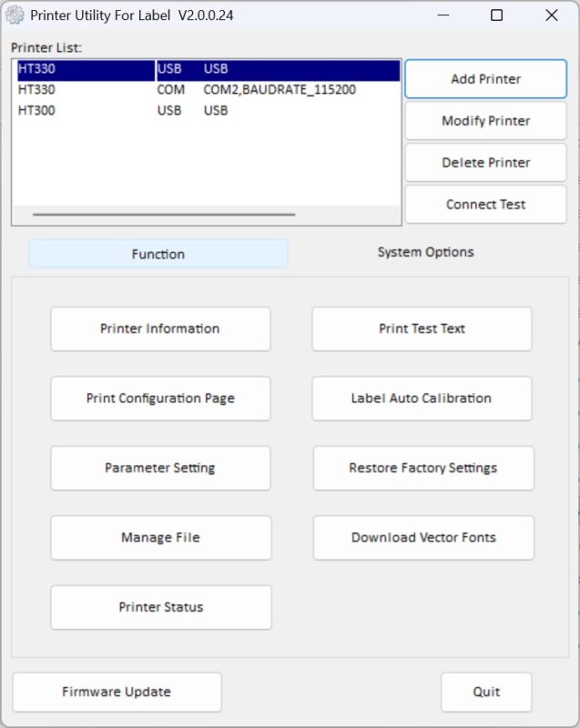Viewport: 580px width, 728px height.
Task: Switch to the Function tab
Action: tap(158, 254)
